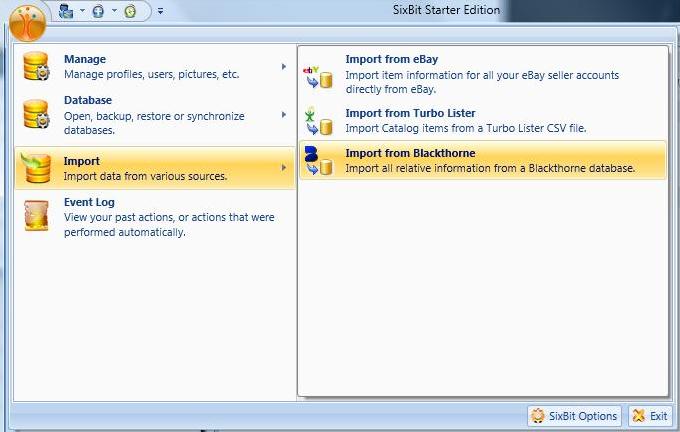The image size is (680, 432).
Task: Click the SixBit Options gear icon
Action: 538,416
